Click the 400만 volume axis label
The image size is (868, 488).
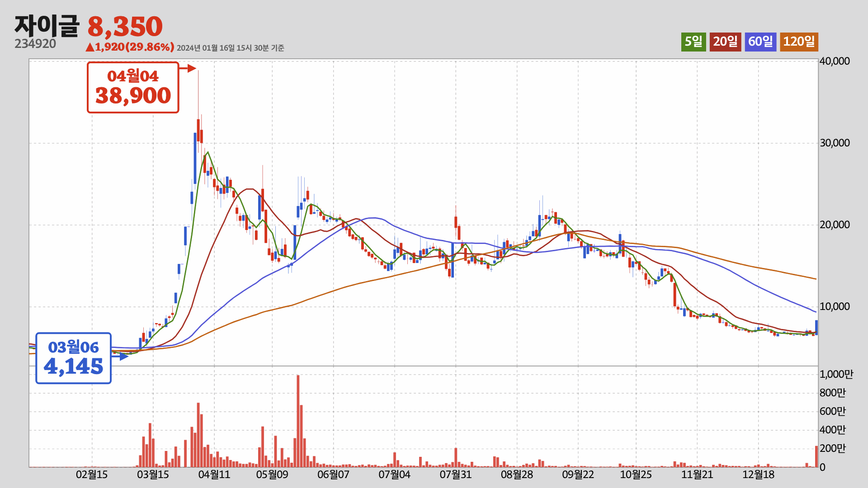tap(833, 430)
